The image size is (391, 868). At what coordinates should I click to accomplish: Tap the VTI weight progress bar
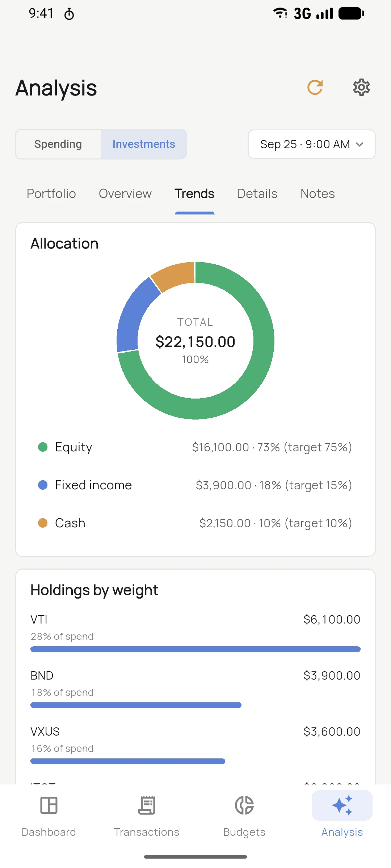click(x=195, y=649)
